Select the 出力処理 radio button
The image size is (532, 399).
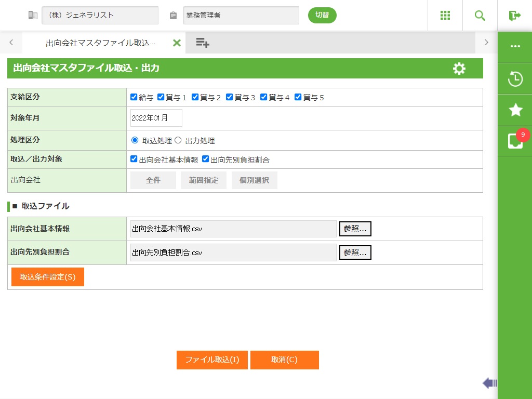click(x=178, y=140)
